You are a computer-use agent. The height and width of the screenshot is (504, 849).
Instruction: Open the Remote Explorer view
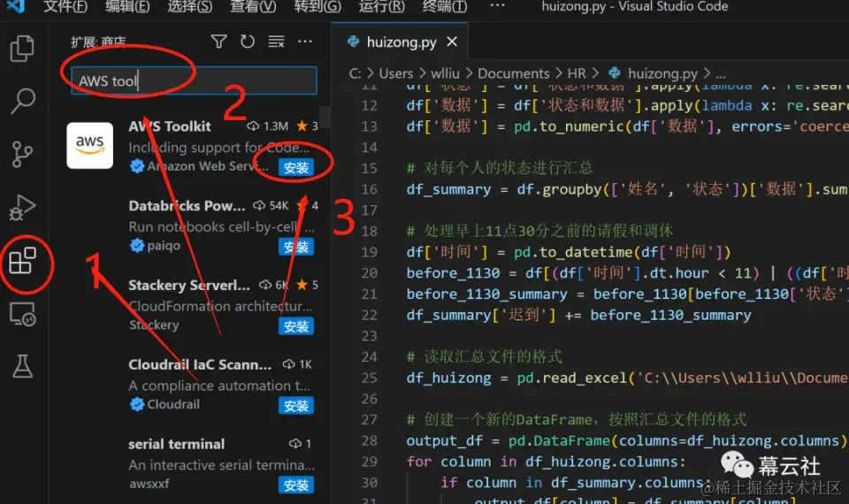[23, 314]
